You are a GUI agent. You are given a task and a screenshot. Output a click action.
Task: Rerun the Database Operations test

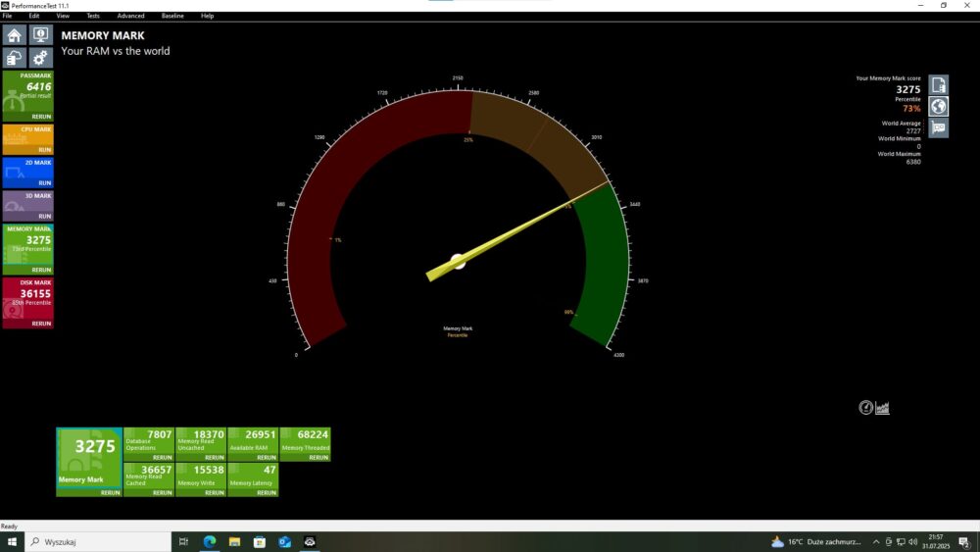click(162, 458)
